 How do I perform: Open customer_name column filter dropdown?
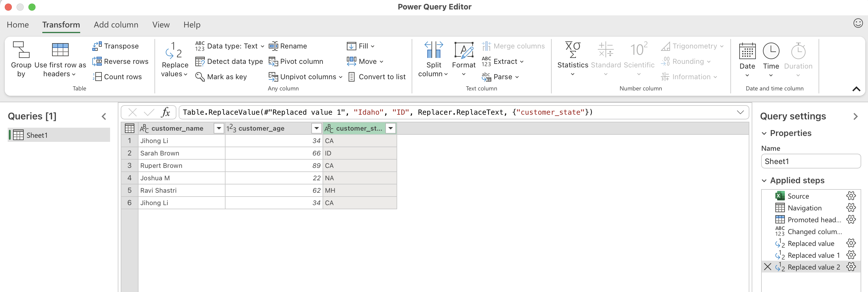point(219,128)
